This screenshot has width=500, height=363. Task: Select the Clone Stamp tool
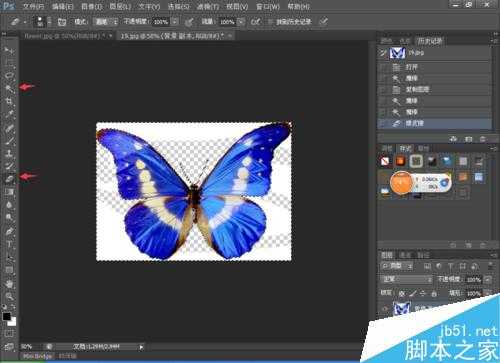click(x=9, y=153)
